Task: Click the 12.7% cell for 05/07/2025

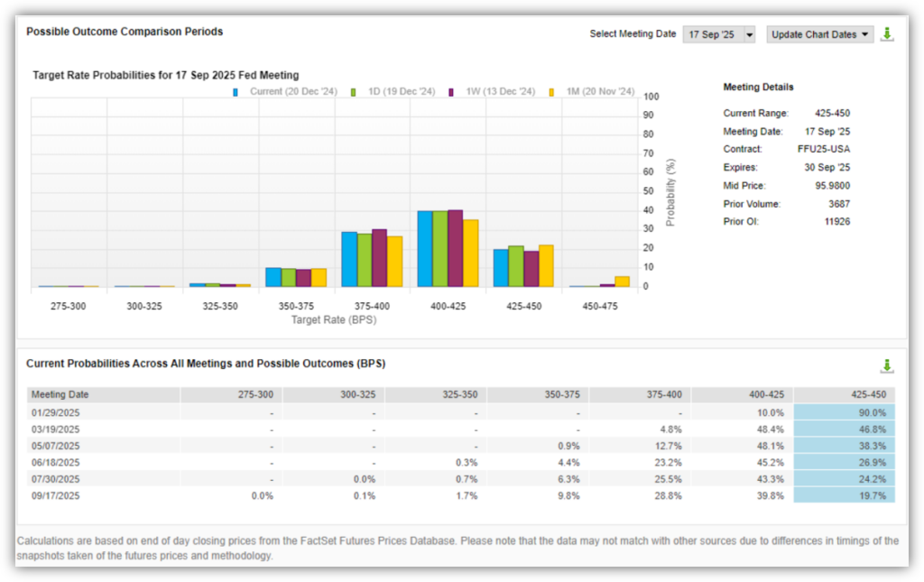Action: pos(640,446)
